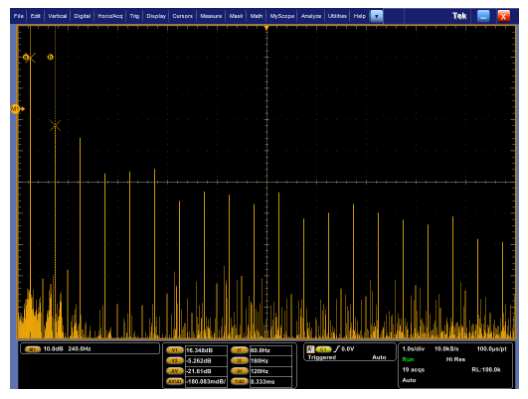The height and width of the screenshot is (399, 528).
Task: Open the Horiz/Acq menu
Action: pyautogui.click(x=110, y=16)
